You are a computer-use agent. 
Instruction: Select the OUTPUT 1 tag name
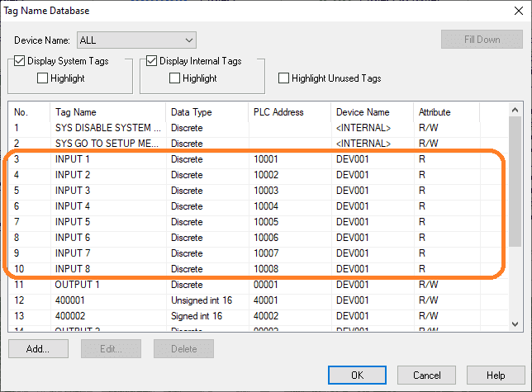click(x=77, y=285)
